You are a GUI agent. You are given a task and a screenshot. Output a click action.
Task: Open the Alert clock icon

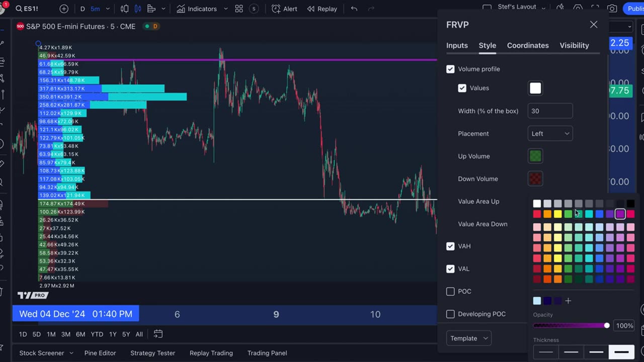coord(276,9)
